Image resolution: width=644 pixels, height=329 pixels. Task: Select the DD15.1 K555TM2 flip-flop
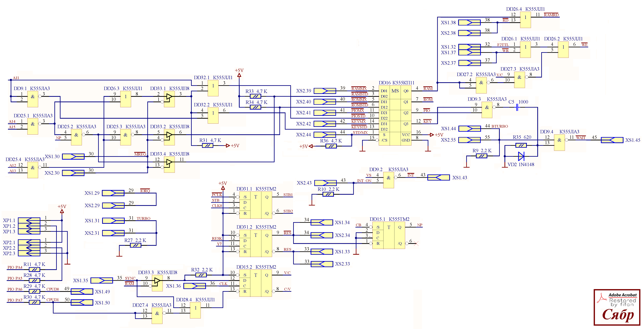(388, 235)
